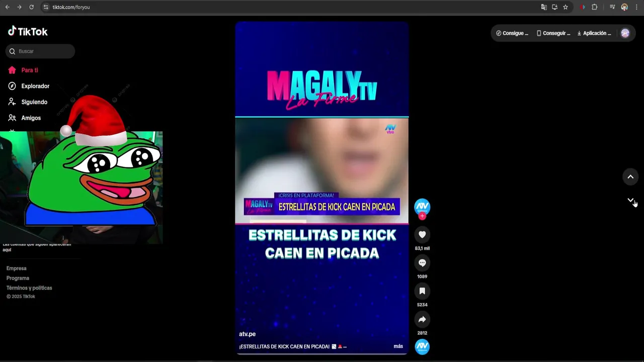Open the Chrome profile avatar
The height and width of the screenshot is (362, 644).
click(624, 7)
